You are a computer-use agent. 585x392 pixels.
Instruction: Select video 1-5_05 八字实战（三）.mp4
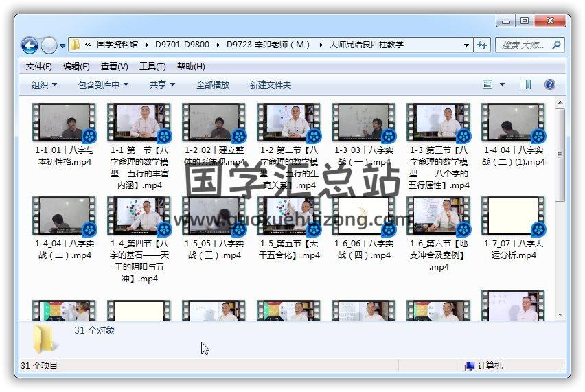[214, 228]
